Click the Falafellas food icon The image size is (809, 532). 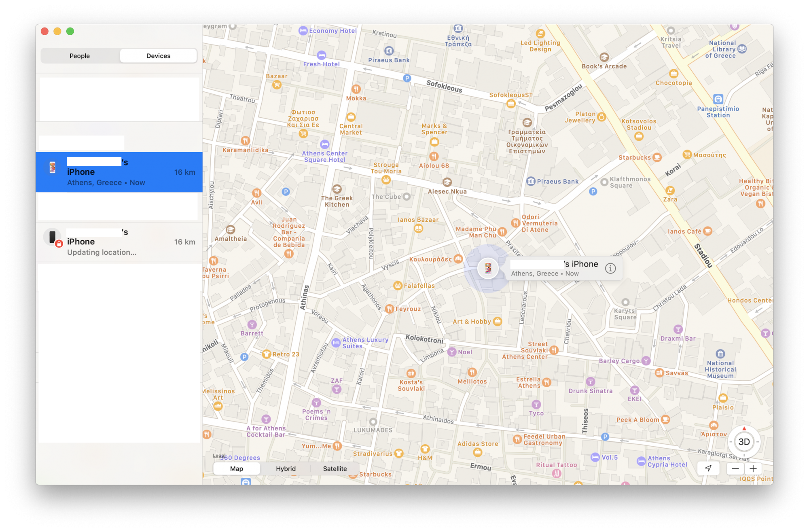(x=398, y=286)
